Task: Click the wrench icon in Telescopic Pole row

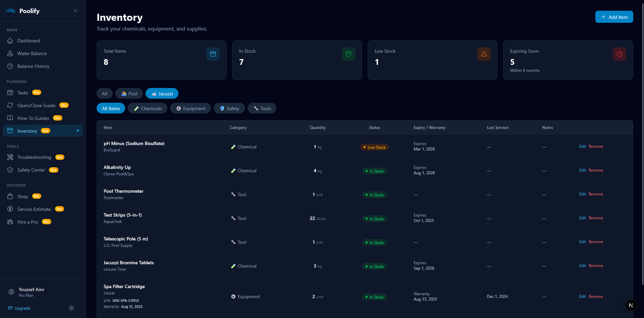Action: (x=233, y=242)
